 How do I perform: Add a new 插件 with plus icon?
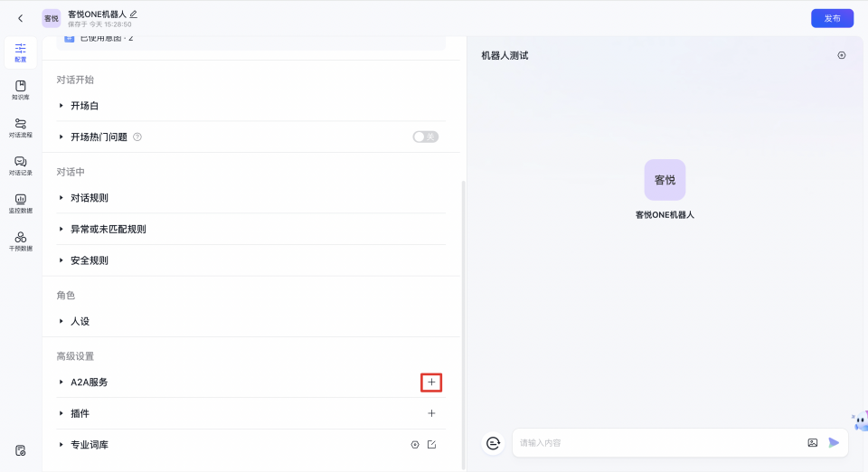click(431, 413)
